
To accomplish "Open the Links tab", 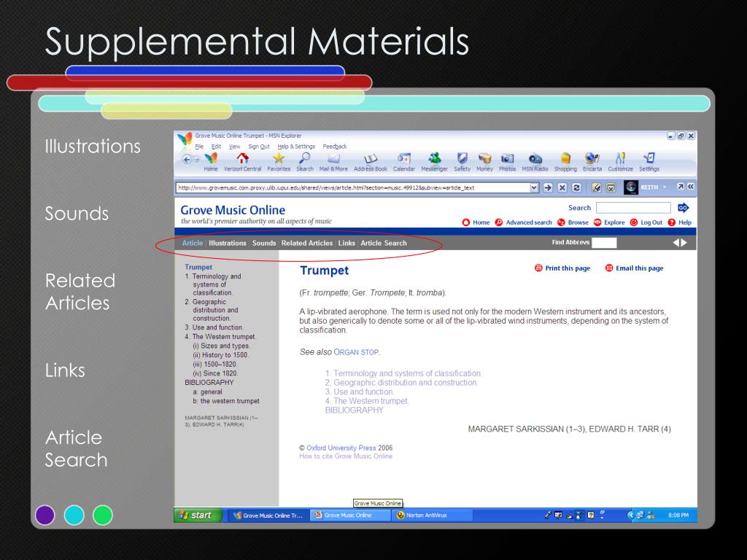I will 347,243.
